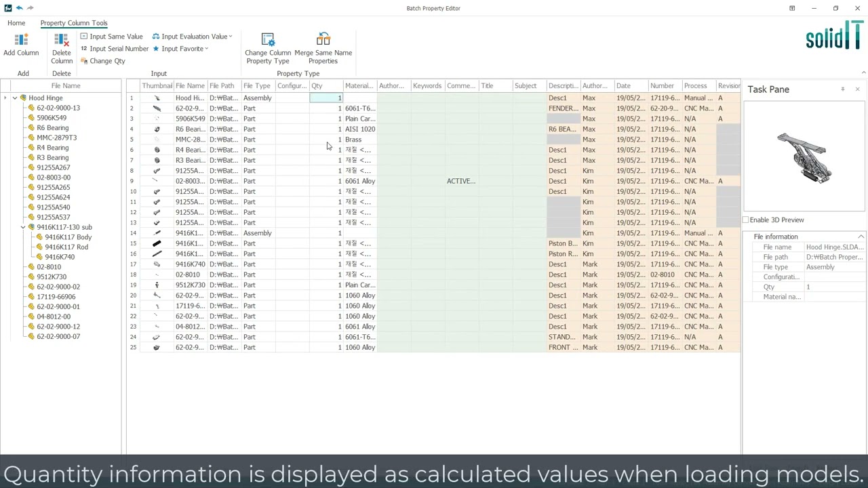Image resolution: width=868 pixels, height=488 pixels.
Task: Click the Thumbnail column header
Action: (x=157, y=86)
